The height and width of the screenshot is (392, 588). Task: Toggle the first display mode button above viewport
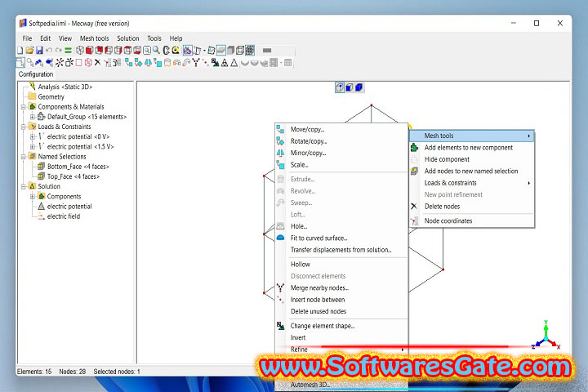pos(340,87)
